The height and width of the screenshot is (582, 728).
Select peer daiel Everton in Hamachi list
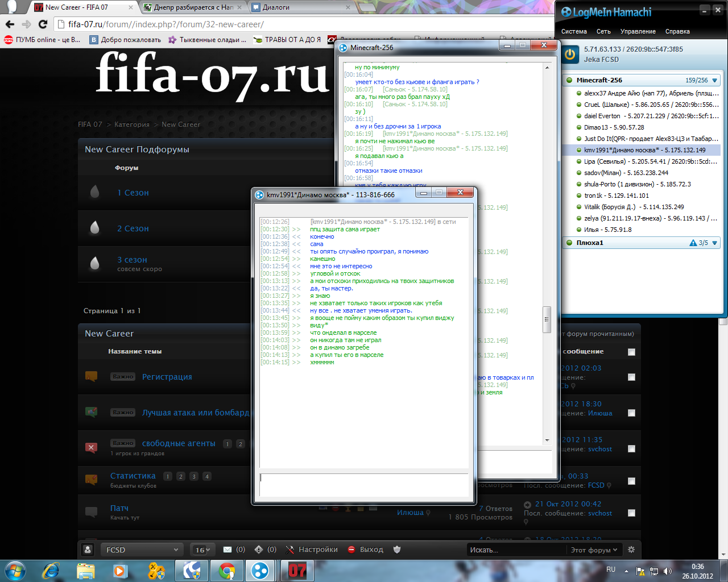[641, 116]
